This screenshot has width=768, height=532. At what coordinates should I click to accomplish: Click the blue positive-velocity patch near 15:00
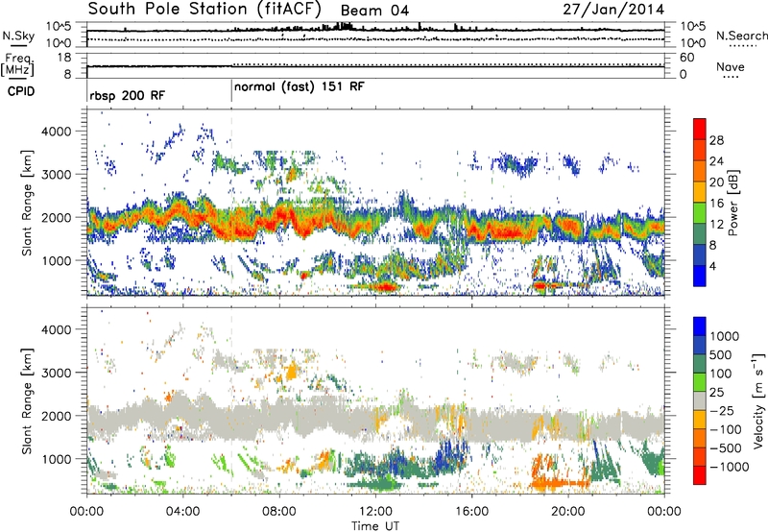449,454
